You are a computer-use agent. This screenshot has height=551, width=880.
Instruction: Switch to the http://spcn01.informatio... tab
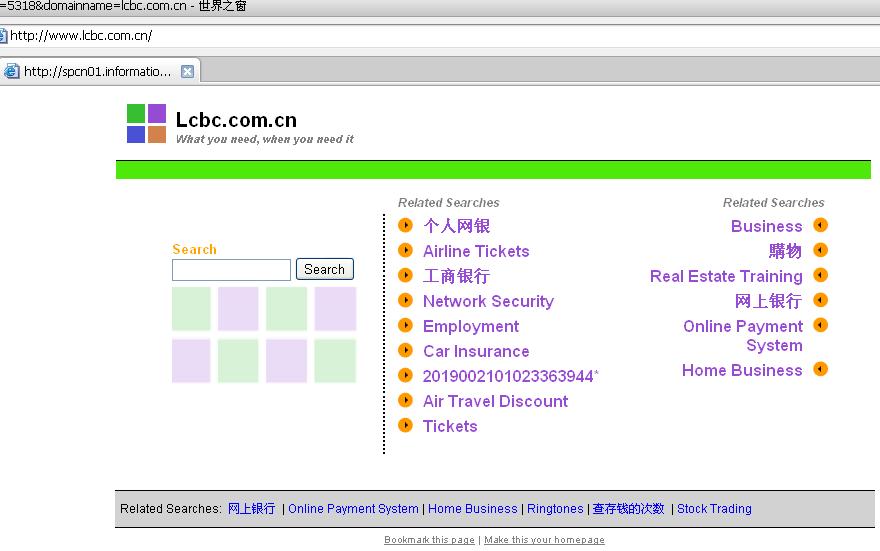[x=98, y=71]
